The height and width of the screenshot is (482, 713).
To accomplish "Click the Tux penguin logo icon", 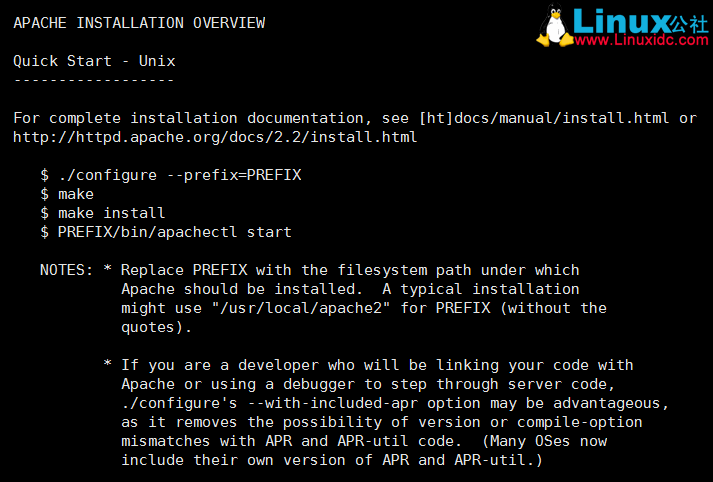I will click(x=554, y=25).
